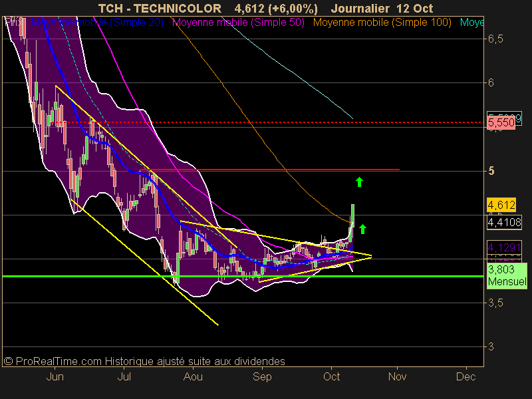The width and height of the screenshot is (532, 399).
Task: Click the tall green candle of 12 Oct
Action: (352, 215)
